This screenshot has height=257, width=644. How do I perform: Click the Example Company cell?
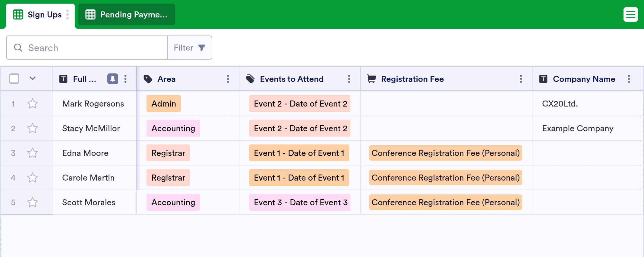click(x=578, y=128)
